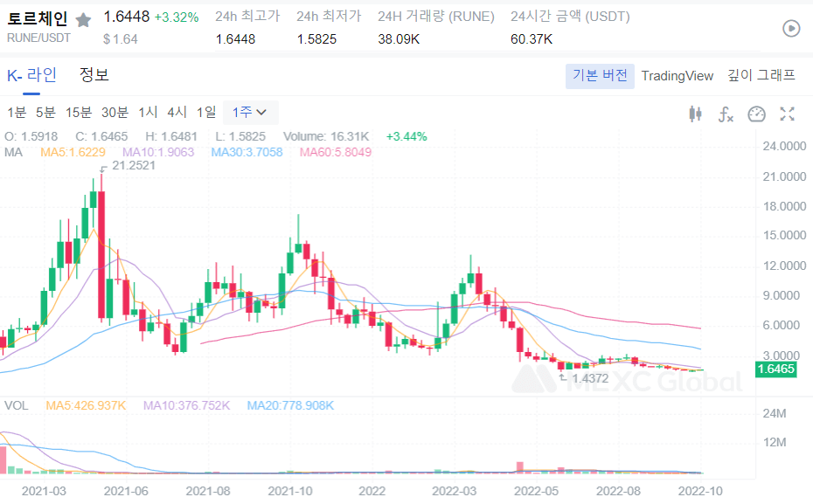Image resolution: width=813 pixels, height=504 pixels.
Task: Click the MA60:5.8049 indicator label
Action: (x=336, y=152)
